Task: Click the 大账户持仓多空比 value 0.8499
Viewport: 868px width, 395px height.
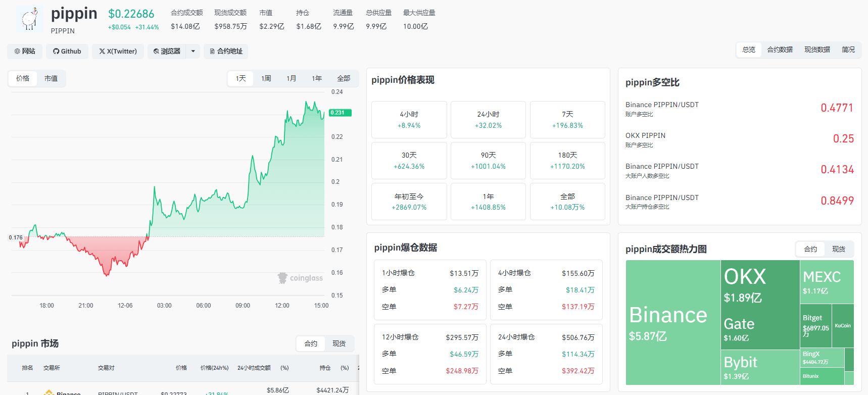Action: click(x=837, y=201)
